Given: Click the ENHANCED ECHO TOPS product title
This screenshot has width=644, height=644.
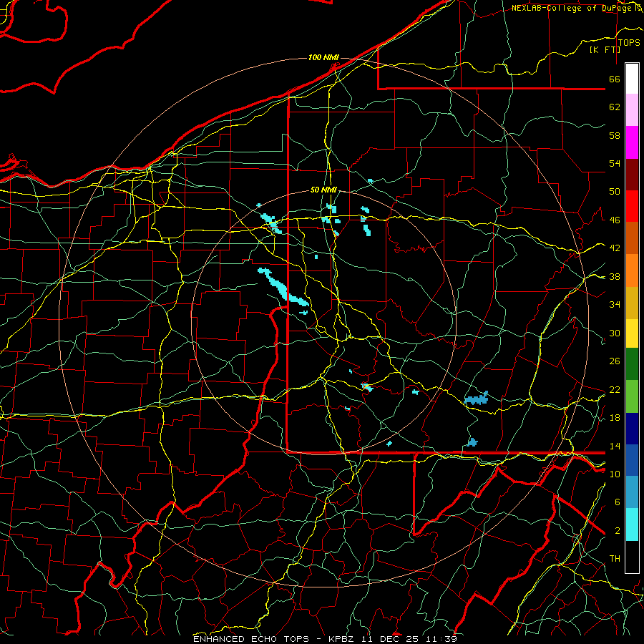Looking at the screenshot, I should coord(251,639).
